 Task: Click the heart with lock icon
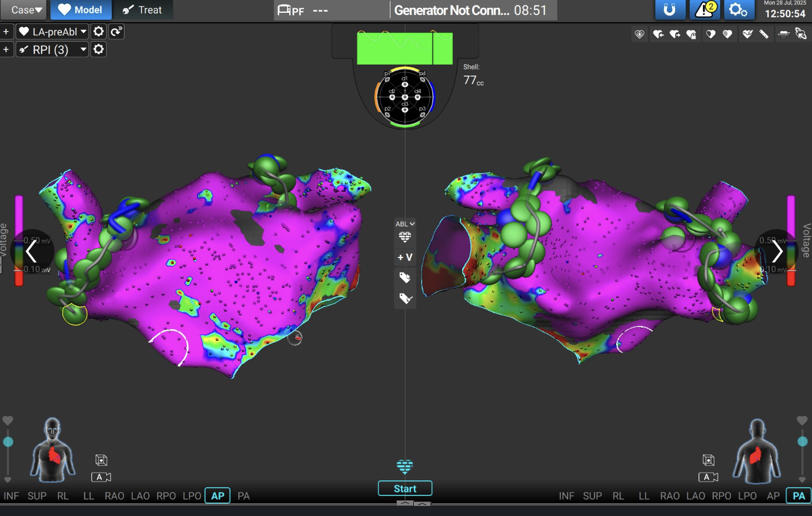(691, 34)
